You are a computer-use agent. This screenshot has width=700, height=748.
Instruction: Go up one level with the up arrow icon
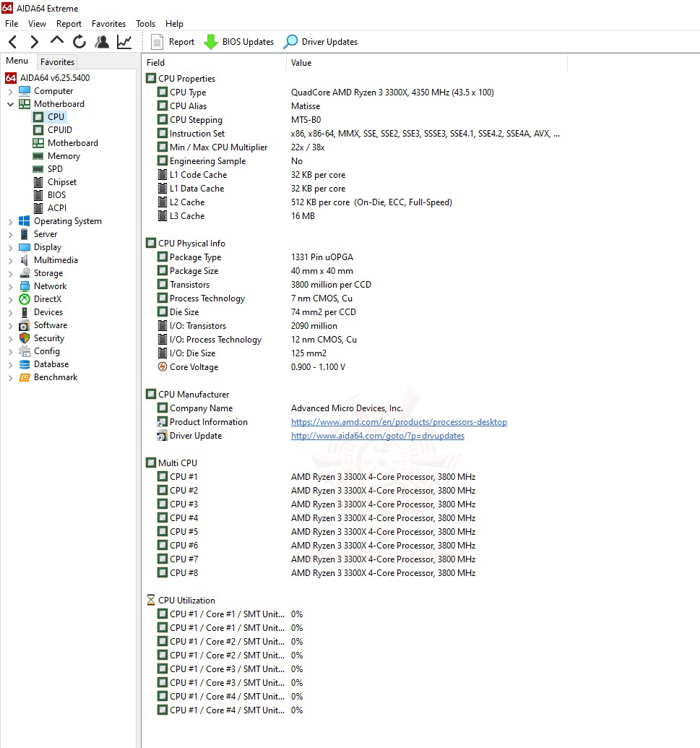coord(57,41)
